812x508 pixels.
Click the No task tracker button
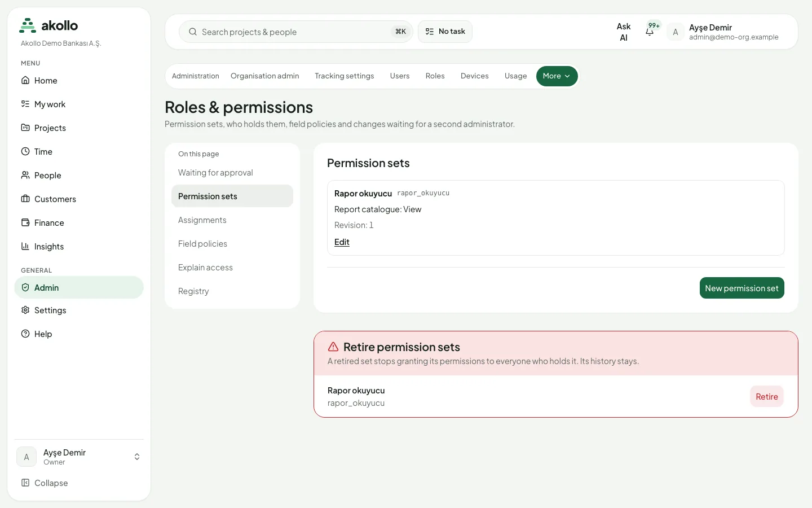pyautogui.click(x=445, y=32)
